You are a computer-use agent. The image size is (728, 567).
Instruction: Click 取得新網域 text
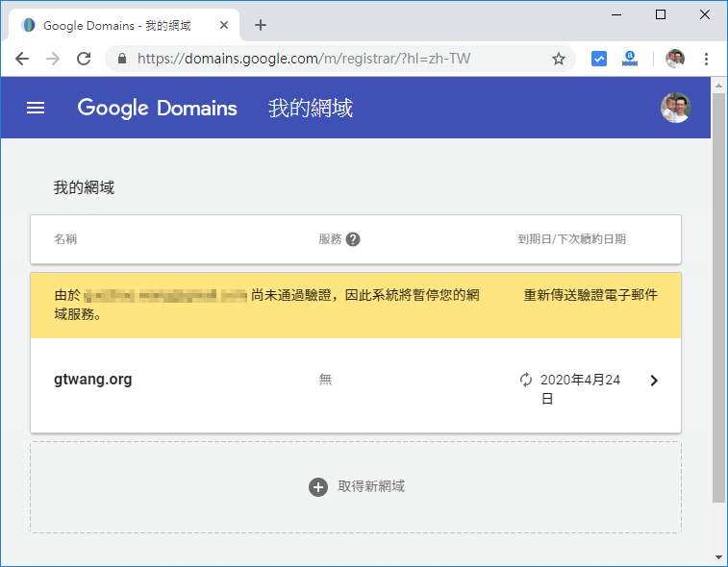pyautogui.click(x=371, y=486)
